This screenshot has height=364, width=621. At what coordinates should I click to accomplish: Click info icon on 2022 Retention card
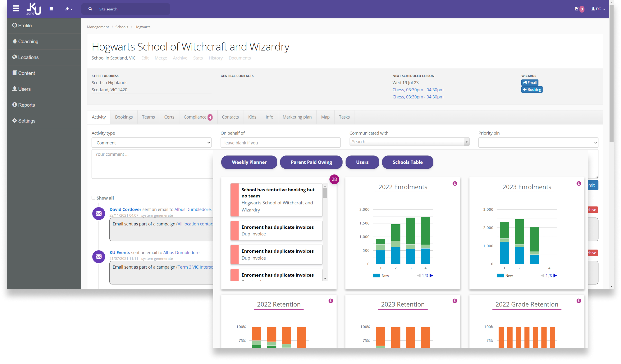click(331, 301)
